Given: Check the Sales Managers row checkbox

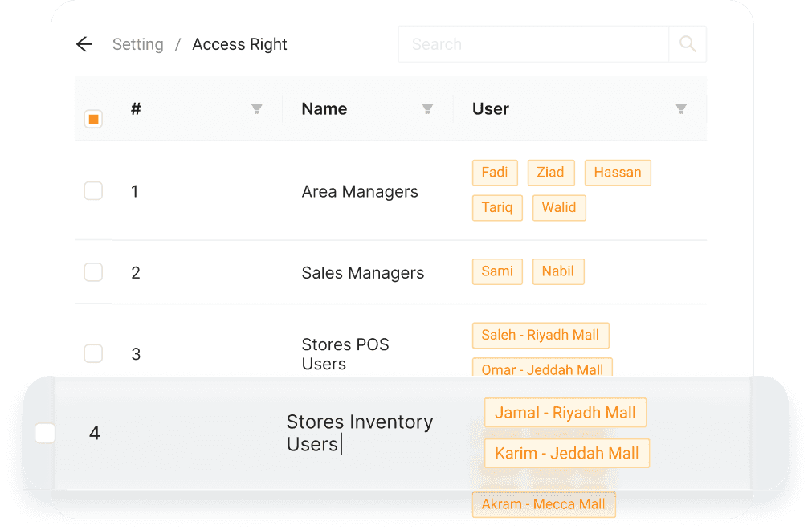Looking at the screenshot, I should pos(93,272).
